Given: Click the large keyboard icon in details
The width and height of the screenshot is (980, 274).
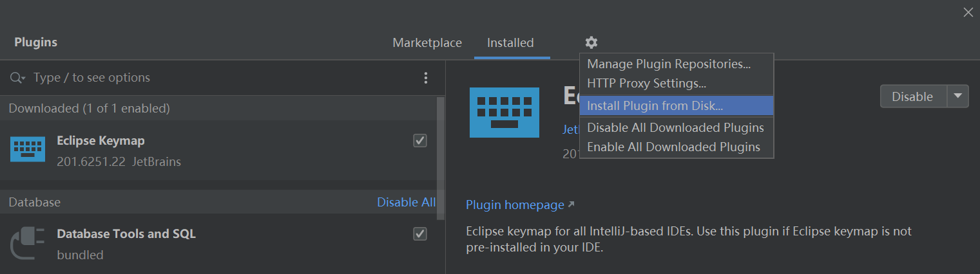Looking at the screenshot, I should (504, 112).
